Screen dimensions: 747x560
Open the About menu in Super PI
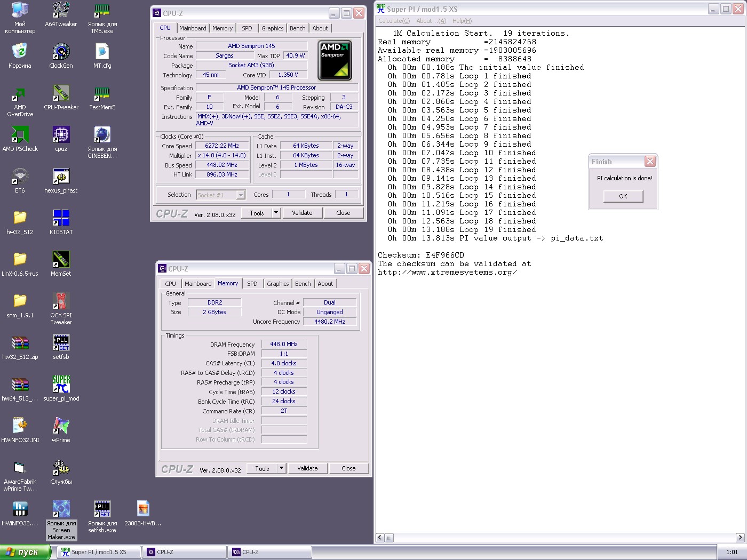point(431,21)
